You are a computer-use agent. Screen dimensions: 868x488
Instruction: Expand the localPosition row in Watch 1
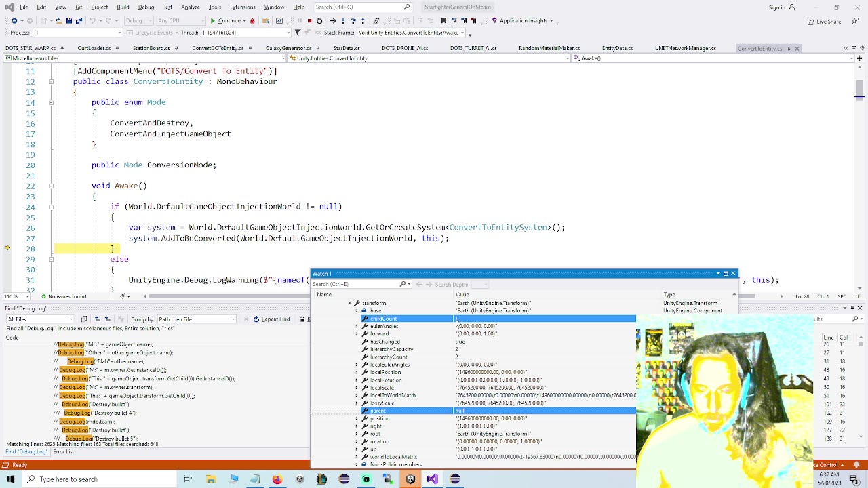click(x=357, y=372)
